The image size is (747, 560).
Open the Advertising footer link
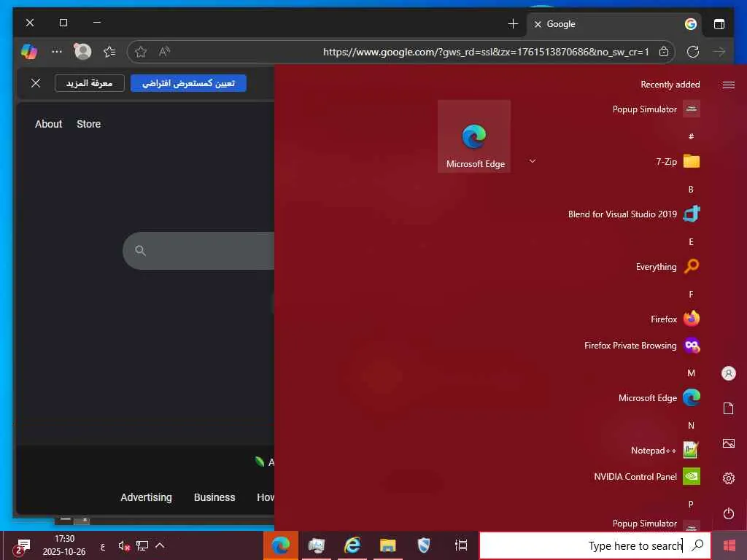click(x=146, y=497)
